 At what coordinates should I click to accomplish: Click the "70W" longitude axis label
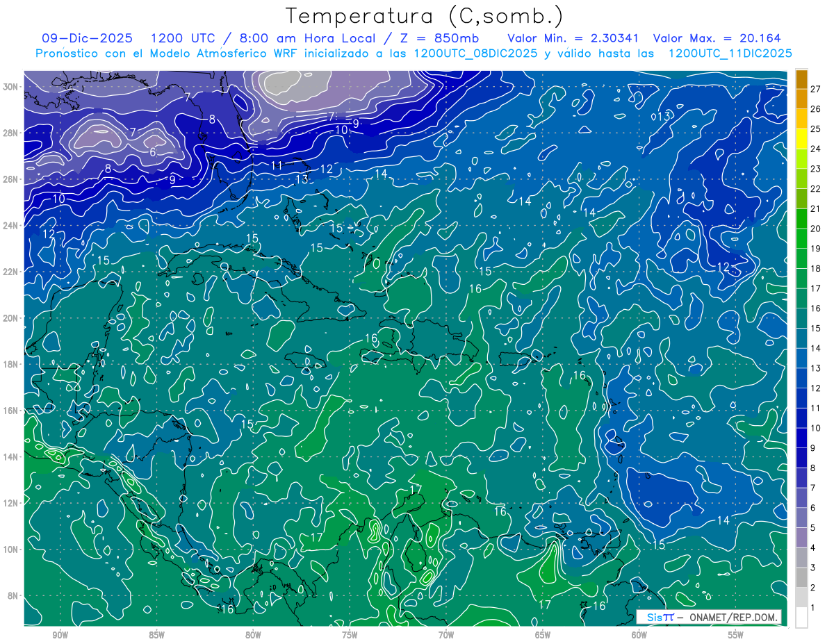(446, 635)
